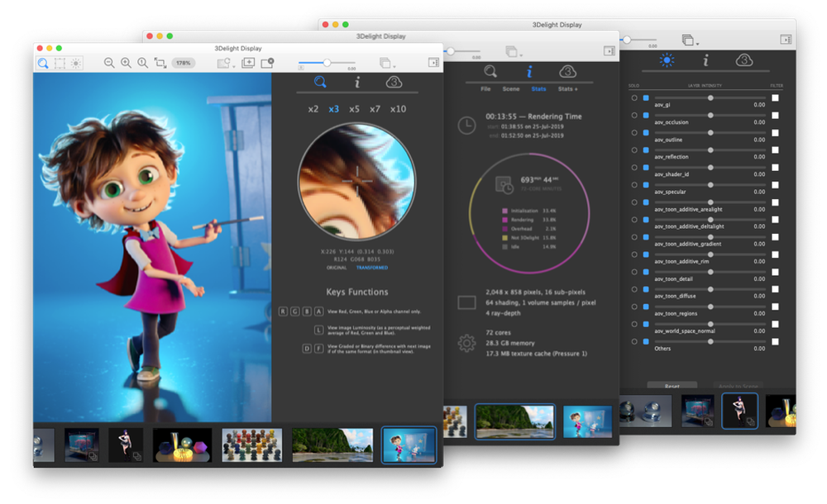Check the filter box for Others layer
The image size is (827, 504).
point(776,341)
